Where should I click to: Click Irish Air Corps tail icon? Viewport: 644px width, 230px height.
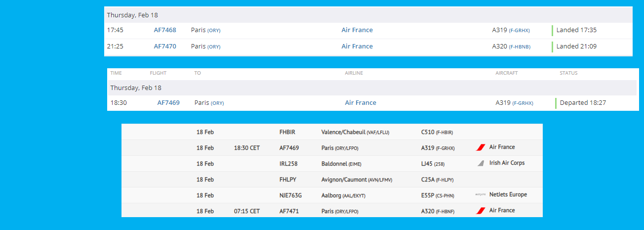(481, 163)
